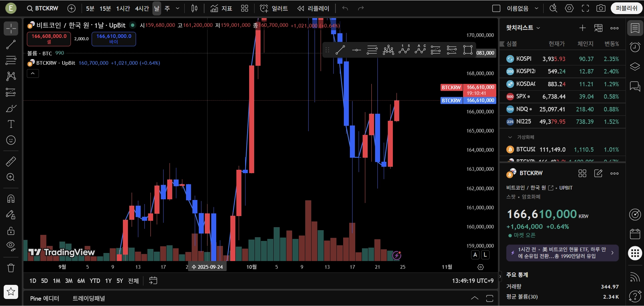Screen dimensions: 644x306
Task: Open the alerts clock panel
Action: tap(635, 47)
